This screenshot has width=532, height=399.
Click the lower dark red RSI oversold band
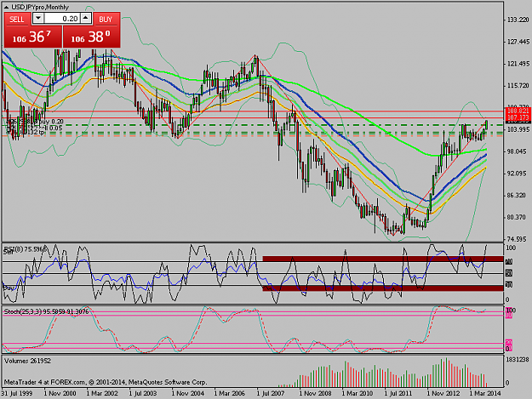pyautogui.click(x=383, y=288)
